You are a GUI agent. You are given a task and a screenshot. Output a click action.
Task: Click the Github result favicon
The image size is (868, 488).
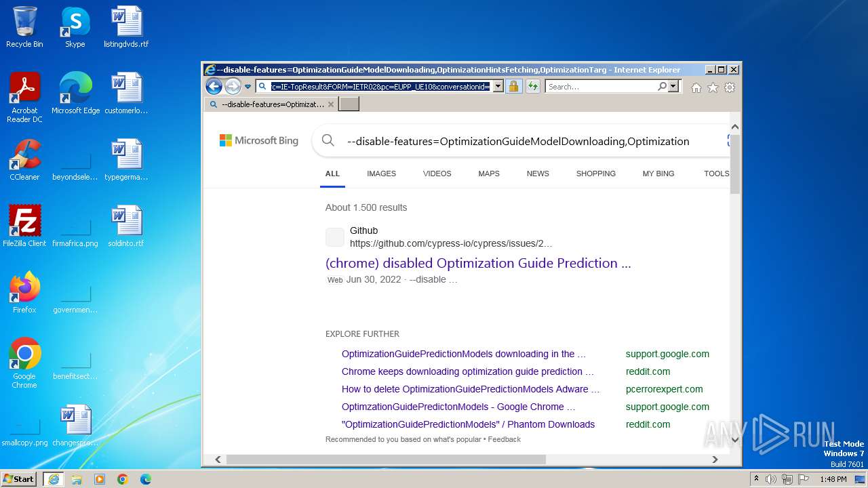coord(335,237)
